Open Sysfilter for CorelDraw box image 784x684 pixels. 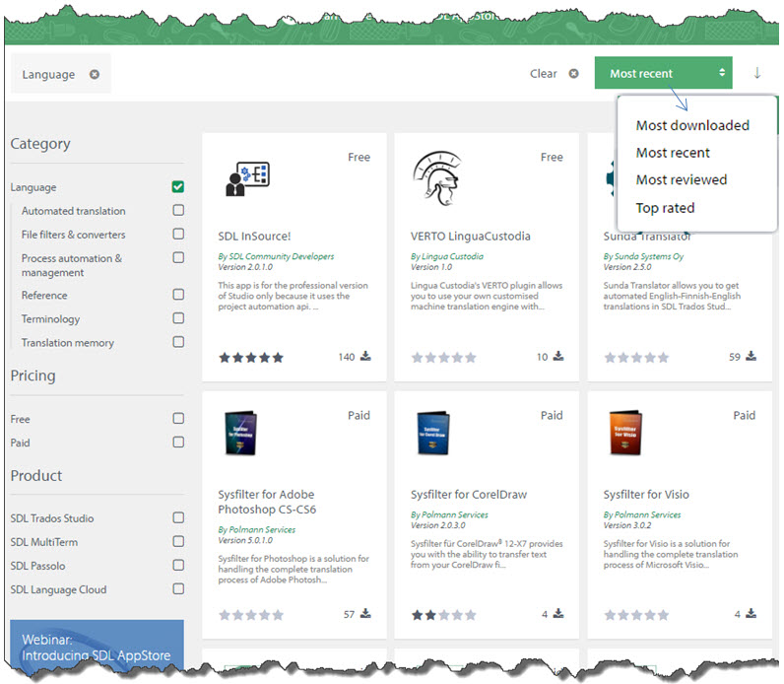tap(433, 433)
